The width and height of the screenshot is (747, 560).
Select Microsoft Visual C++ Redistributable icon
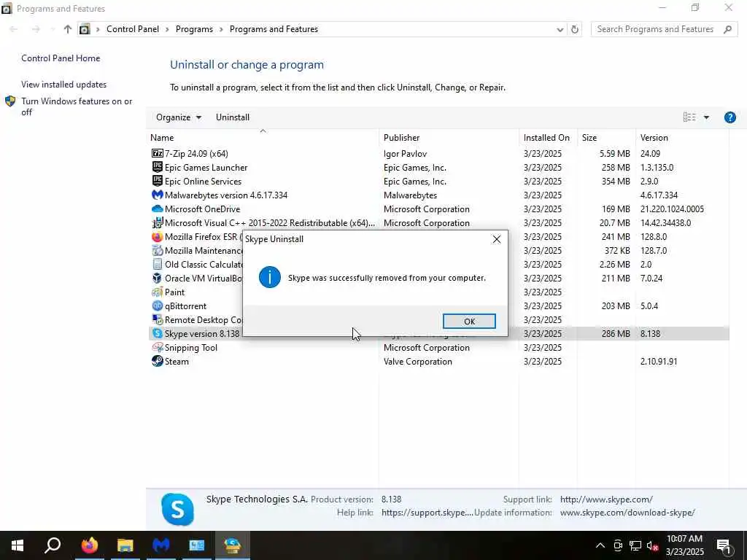(x=158, y=222)
